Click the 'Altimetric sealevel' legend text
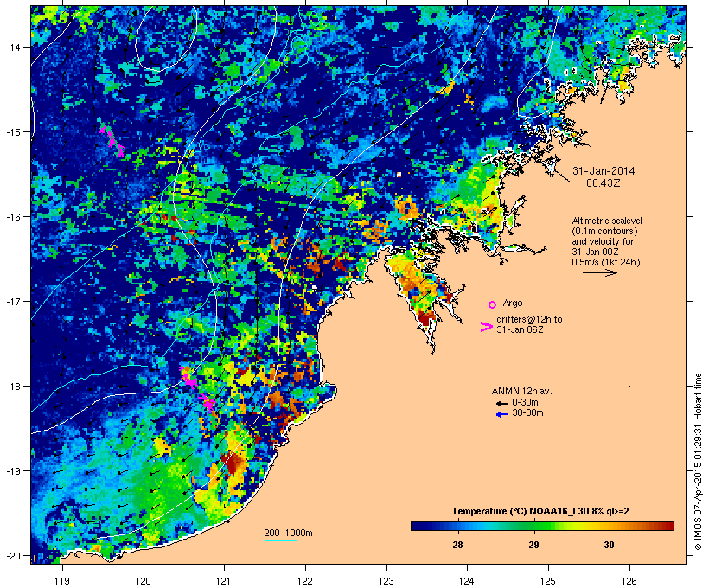The width and height of the screenshot is (709, 588). [607, 220]
